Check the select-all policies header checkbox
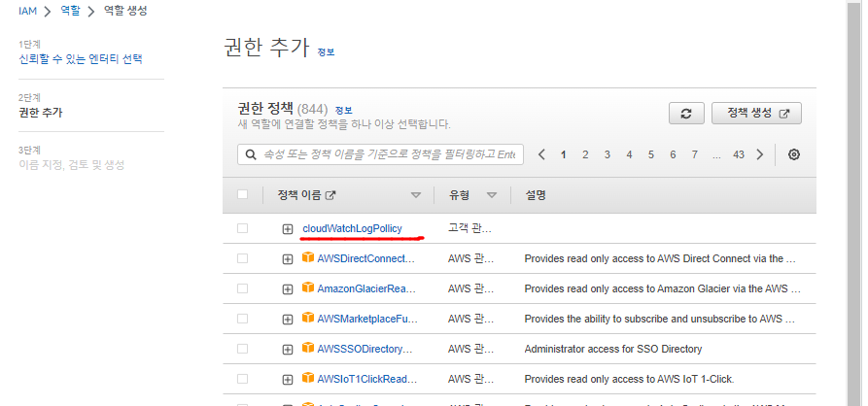 (242, 194)
